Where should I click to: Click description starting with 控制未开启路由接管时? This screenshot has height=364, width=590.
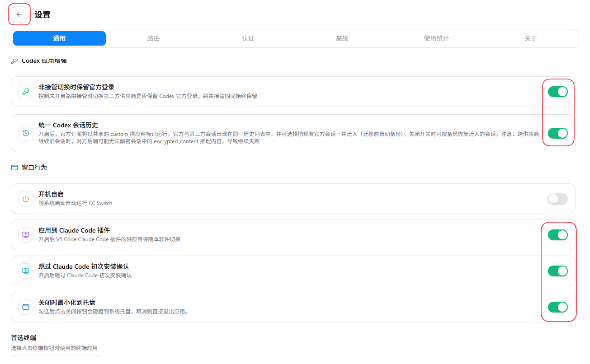(148, 96)
